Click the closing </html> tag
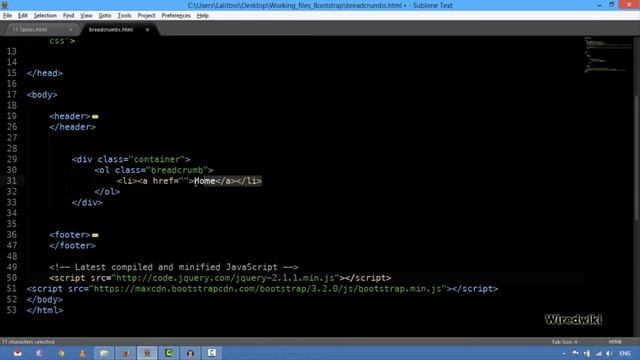 [45, 311]
